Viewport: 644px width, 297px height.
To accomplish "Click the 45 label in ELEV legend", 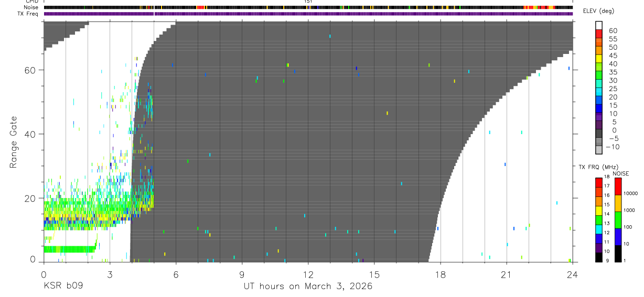I will pos(613,56).
